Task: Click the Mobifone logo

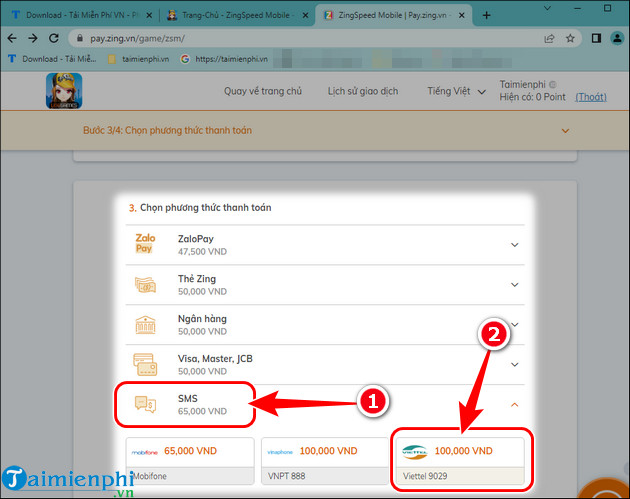Action: click(x=145, y=452)
